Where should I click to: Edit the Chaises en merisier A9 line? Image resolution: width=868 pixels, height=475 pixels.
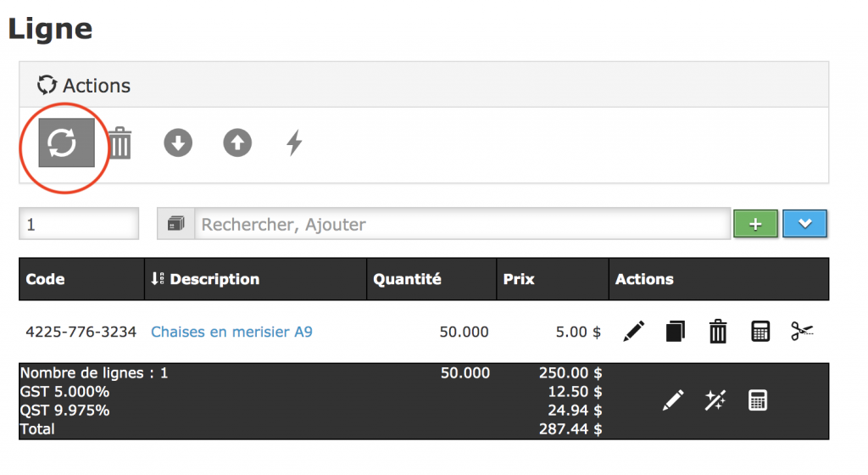point(633,332)
